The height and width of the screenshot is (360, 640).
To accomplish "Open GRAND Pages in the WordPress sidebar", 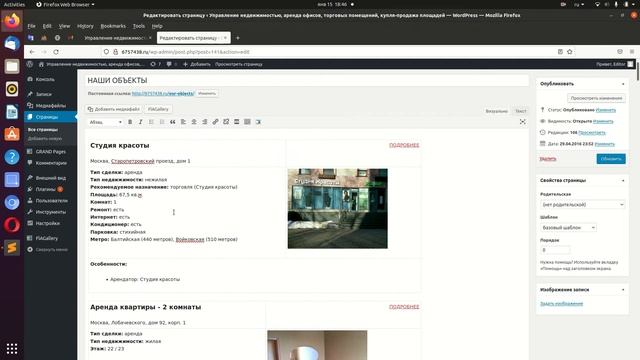I will coord(51,151).
